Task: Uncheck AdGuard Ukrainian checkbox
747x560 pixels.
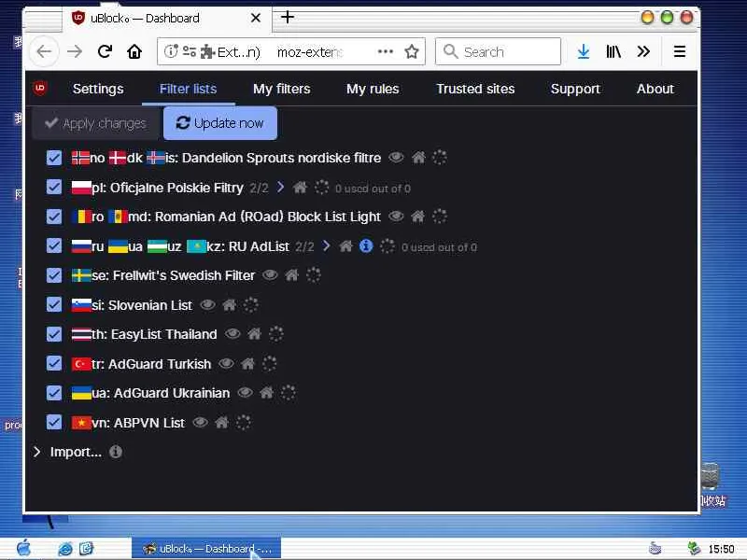Action: [x=54, y=393]
